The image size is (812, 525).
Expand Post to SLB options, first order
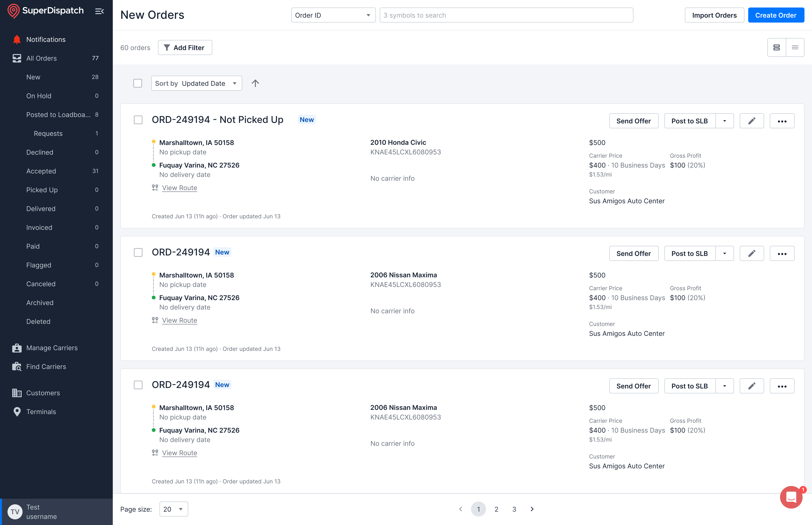(725, 121)
